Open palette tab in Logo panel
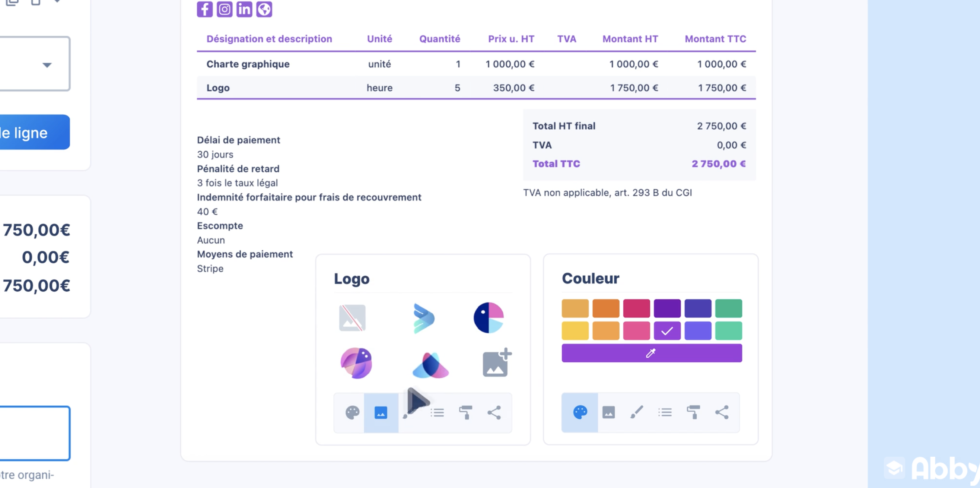The width and height of the screenshot is (980, 488). (352, 412)
